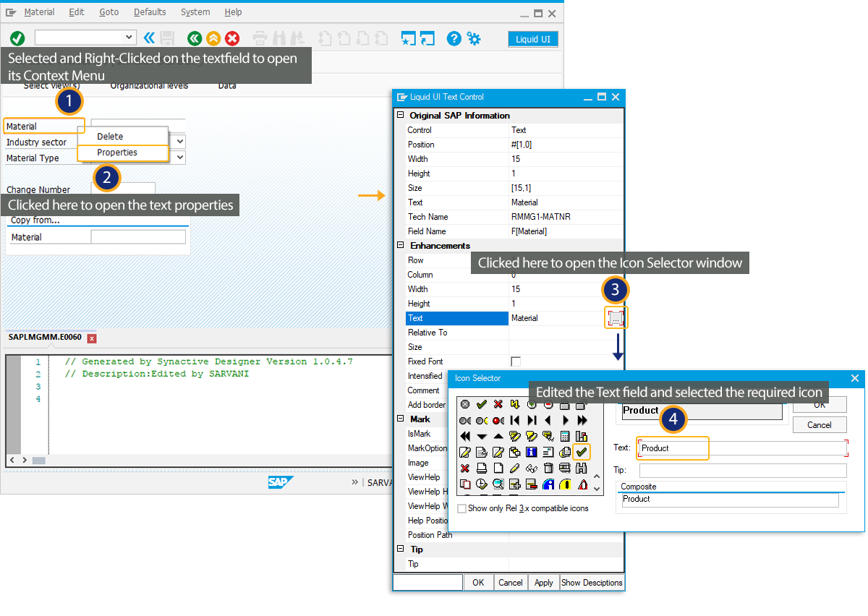Click the Print icon in SAP toolbar
The width and height of the screenshot is (868, 616).
click(260, 38)
